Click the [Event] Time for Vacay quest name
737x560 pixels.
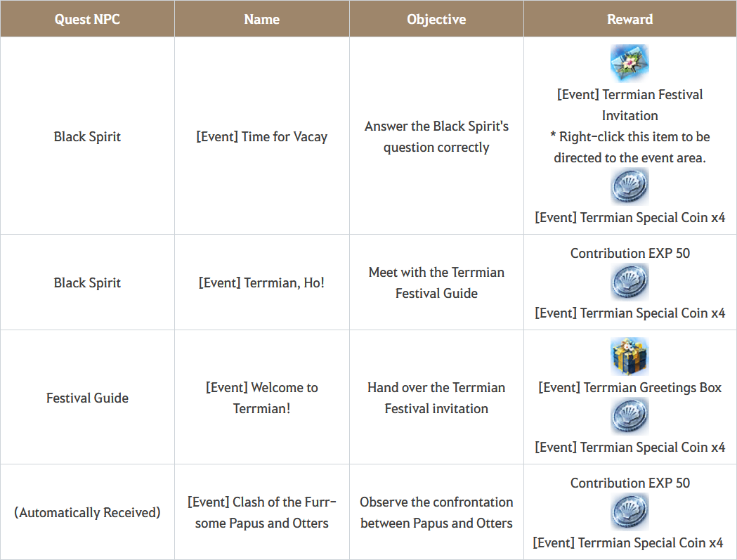click(262, 136)
